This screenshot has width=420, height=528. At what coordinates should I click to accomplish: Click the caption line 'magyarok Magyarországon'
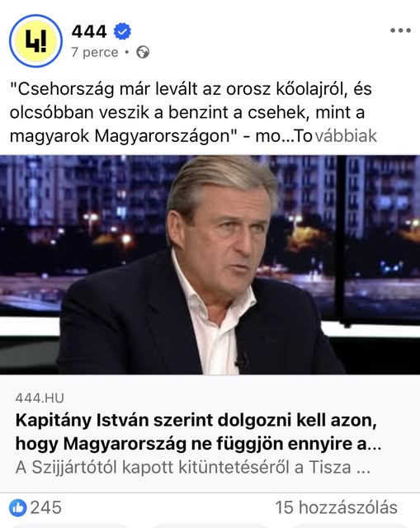(x=121, y=136)
